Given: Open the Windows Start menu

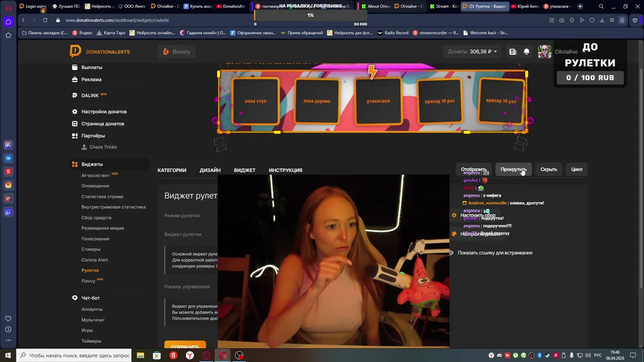Looking at the screenshot, I should [x=8, y=355].
